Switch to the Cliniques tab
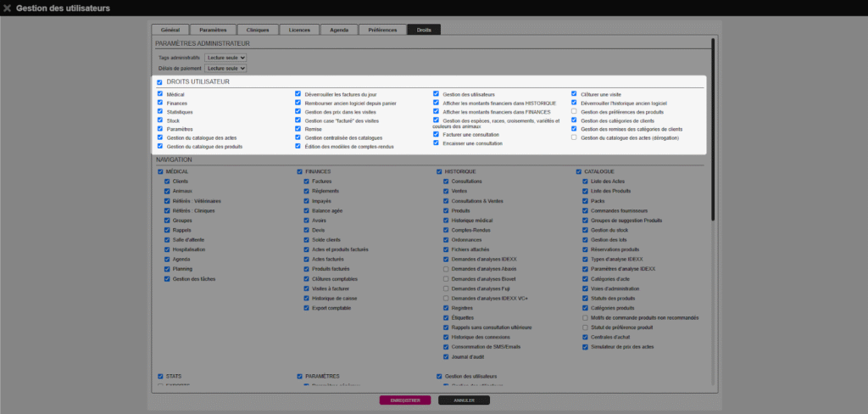 258,30
